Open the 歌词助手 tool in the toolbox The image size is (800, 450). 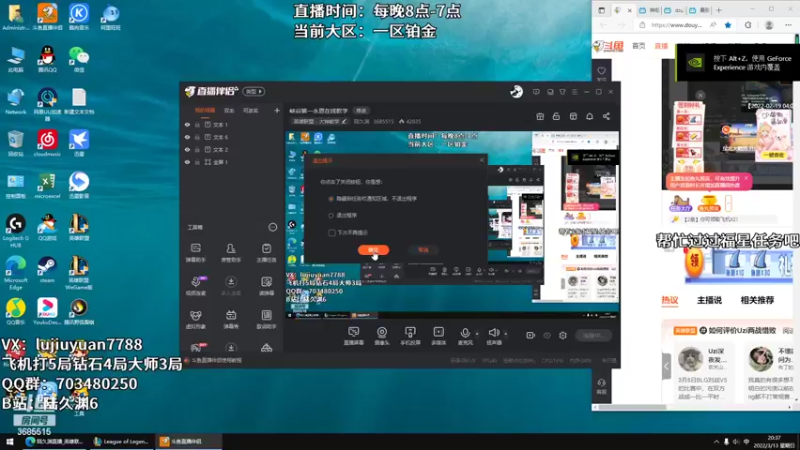[x=266, y=320]
